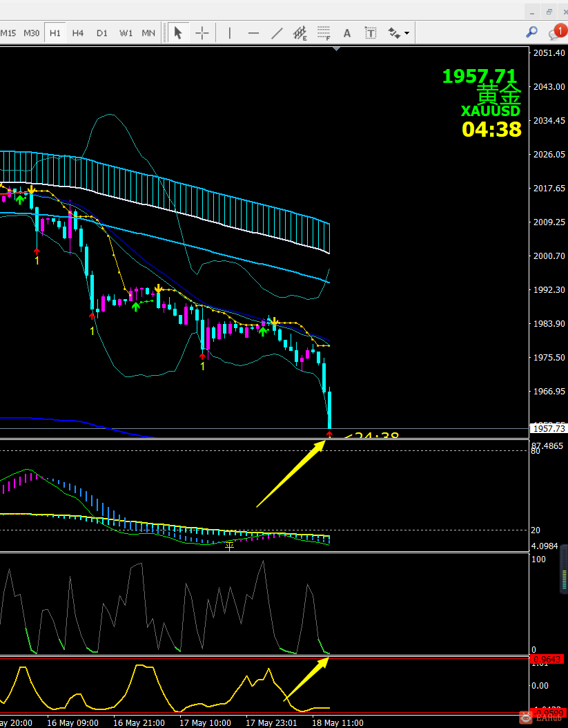
Task: Click the 16 May 21:00 time label
Action: click(138, 723)
